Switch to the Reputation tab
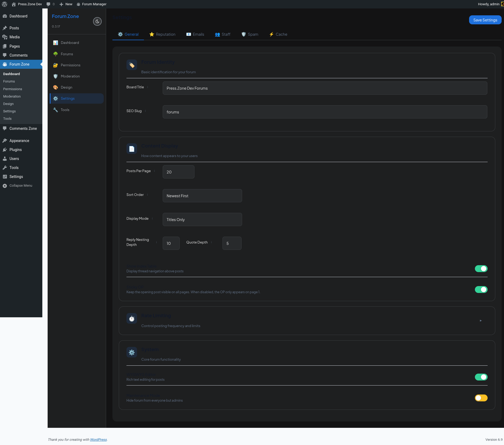This screenshot has width=504, height=445. [162, 34]
